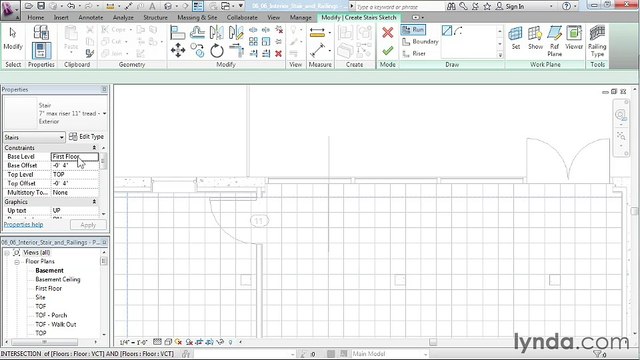Select TOF - Walk Out plan view

click(x=56, y=324)
